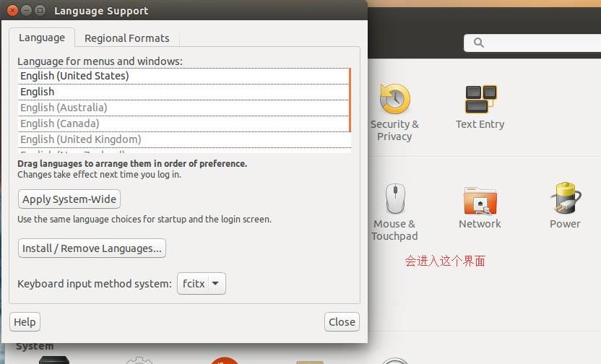
Task: Select English (Australia) in the list
Action: (64, 108)
